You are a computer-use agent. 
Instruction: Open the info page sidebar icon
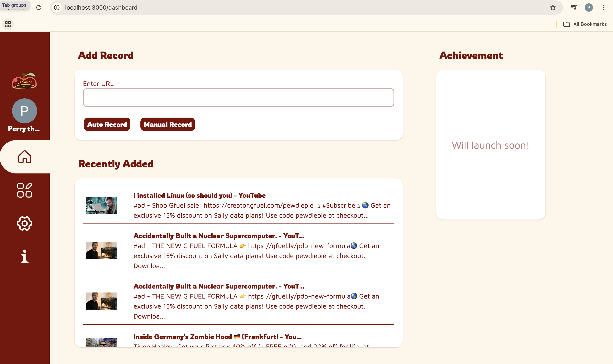(25, 257)
